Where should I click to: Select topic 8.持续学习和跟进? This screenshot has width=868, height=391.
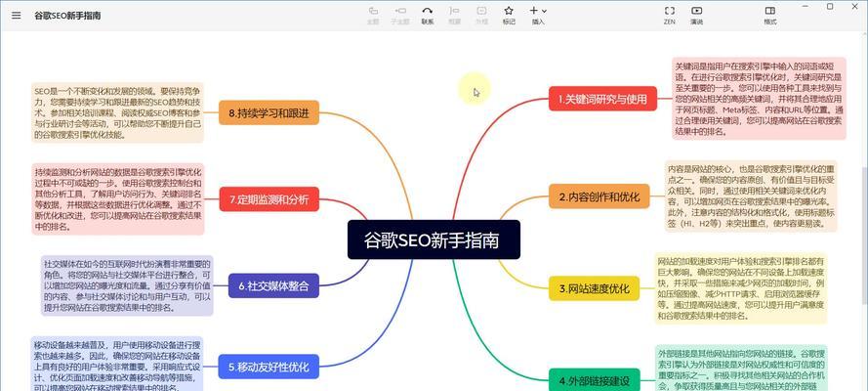click(x=269, y=113)
